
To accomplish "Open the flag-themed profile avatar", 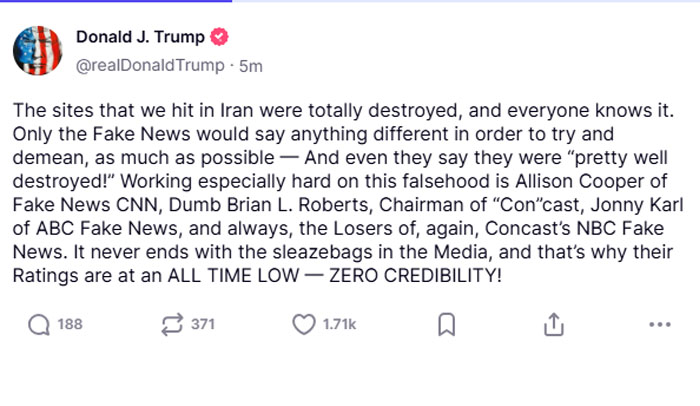I will pyautogui.click(x=39, y=51).
